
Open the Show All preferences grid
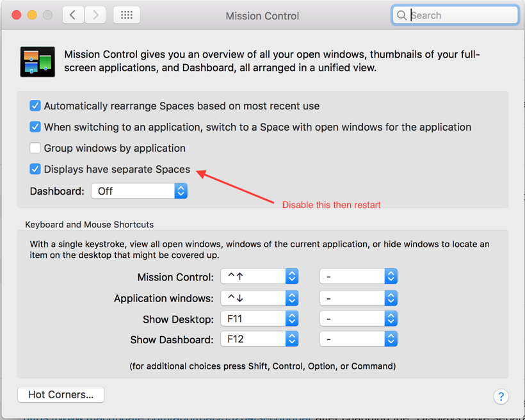(x=127, y=15)
